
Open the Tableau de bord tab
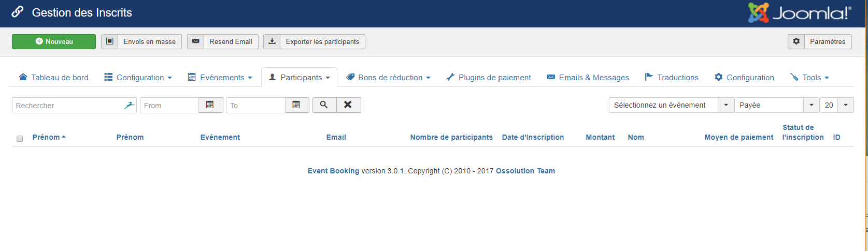(x=54, y=78)
